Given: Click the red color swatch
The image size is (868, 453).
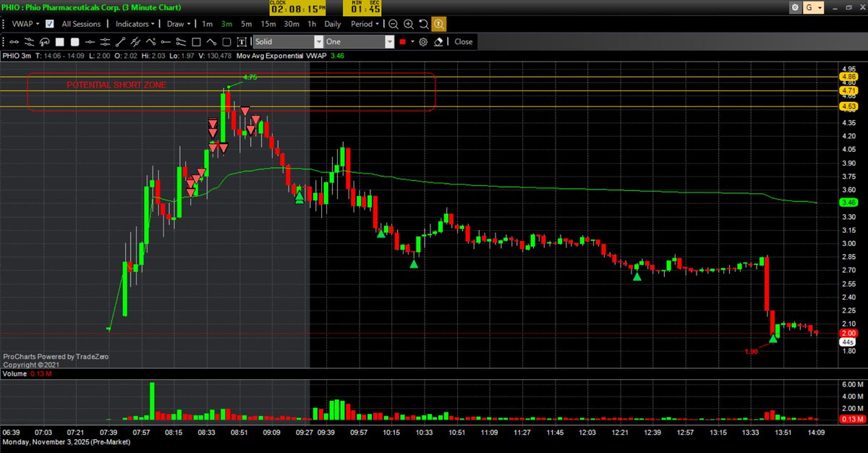Looking at the screenshot, I should pyautogui.click(x=403, y=42).
